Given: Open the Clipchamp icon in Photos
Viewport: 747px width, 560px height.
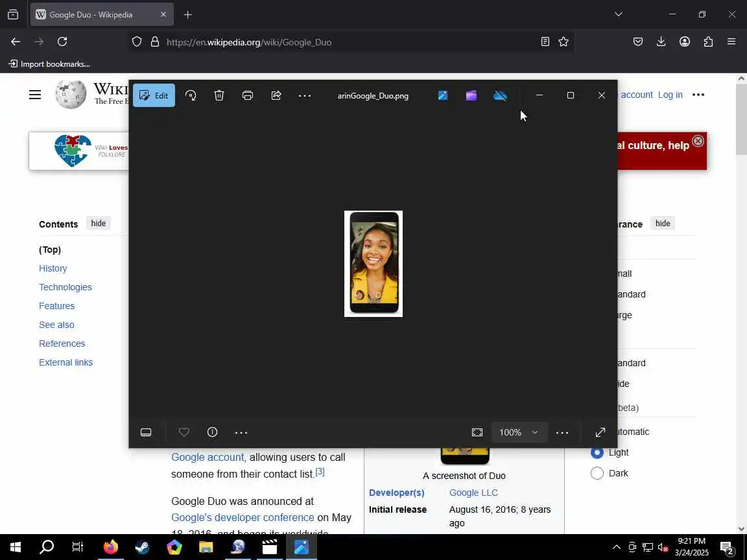Looking at the screenshot, I should pyautogui.click(x=471, y=96).
